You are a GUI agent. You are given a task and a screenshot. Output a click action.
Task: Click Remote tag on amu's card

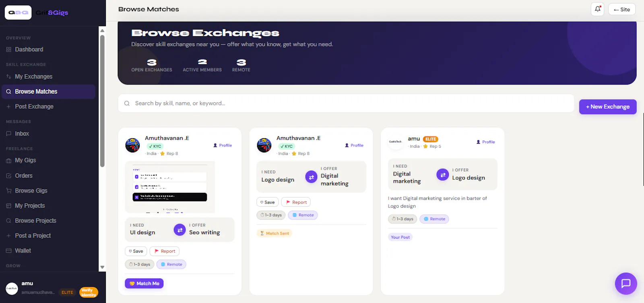(x=434, y=219)
